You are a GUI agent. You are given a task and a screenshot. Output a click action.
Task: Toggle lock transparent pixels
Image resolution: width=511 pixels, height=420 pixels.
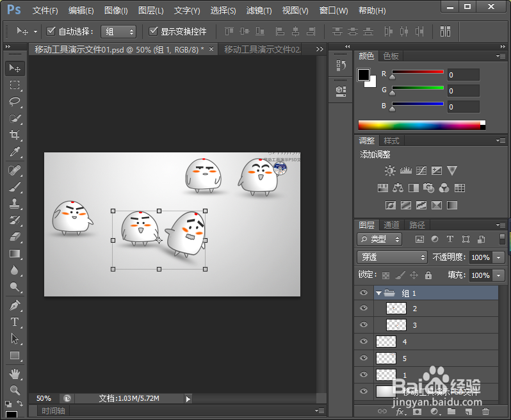385,276
